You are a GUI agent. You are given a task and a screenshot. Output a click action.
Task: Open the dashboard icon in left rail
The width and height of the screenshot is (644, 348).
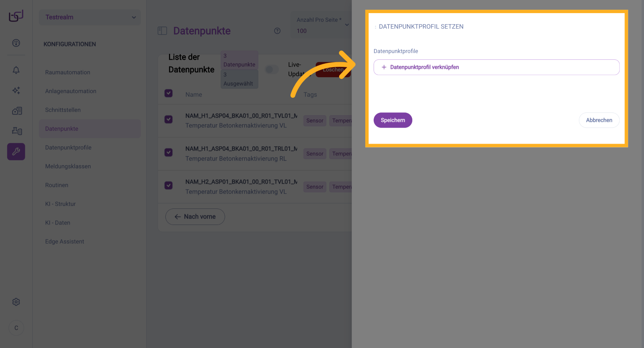tap(16, 43)
